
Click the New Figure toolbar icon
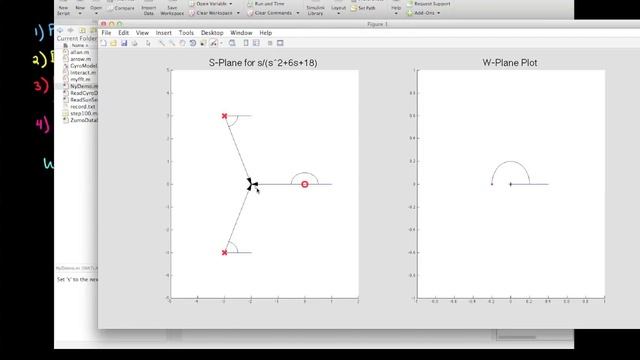pos(104,43)
